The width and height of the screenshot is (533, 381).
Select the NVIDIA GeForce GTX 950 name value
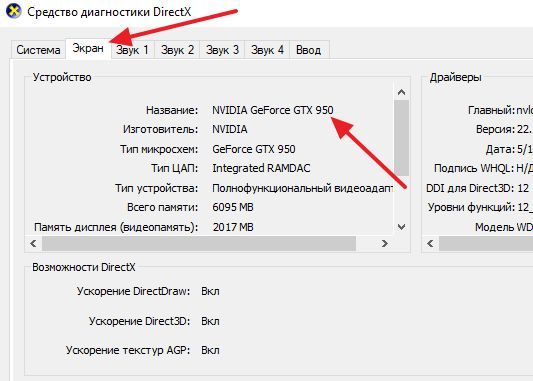point(273,110)
